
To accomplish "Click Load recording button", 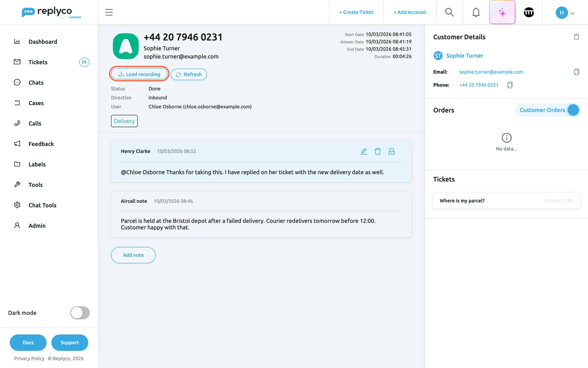I will tap(139, 74).
